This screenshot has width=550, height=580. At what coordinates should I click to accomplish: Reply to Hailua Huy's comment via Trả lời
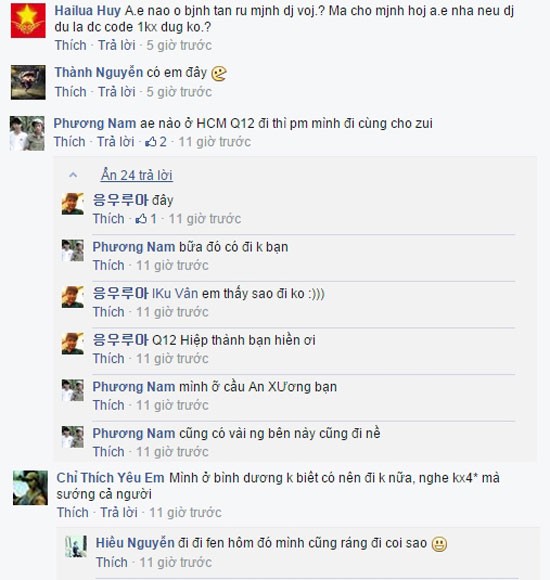click(117, 45)
